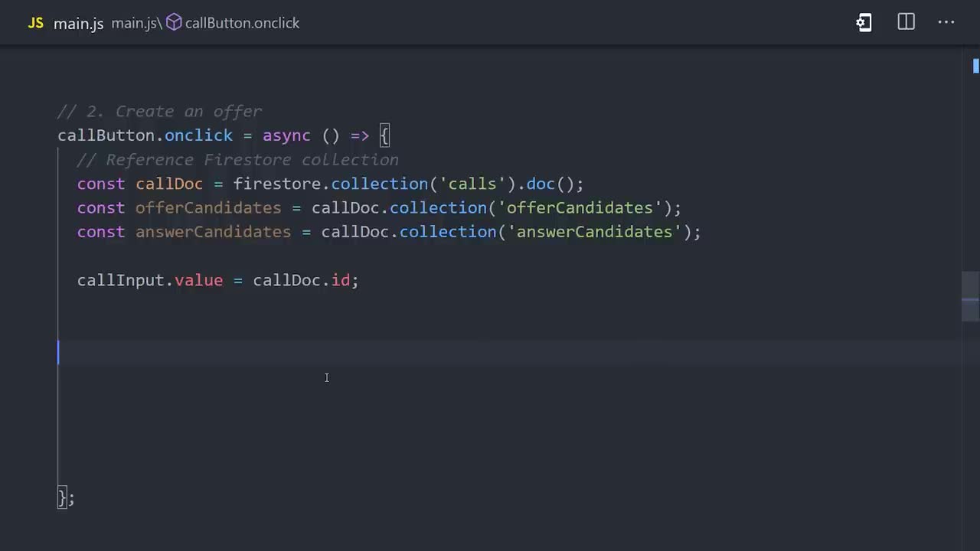This screenshot has height=551, width=980.
Task: Click the vertical scrollbar slider
Action: point(970,296)
